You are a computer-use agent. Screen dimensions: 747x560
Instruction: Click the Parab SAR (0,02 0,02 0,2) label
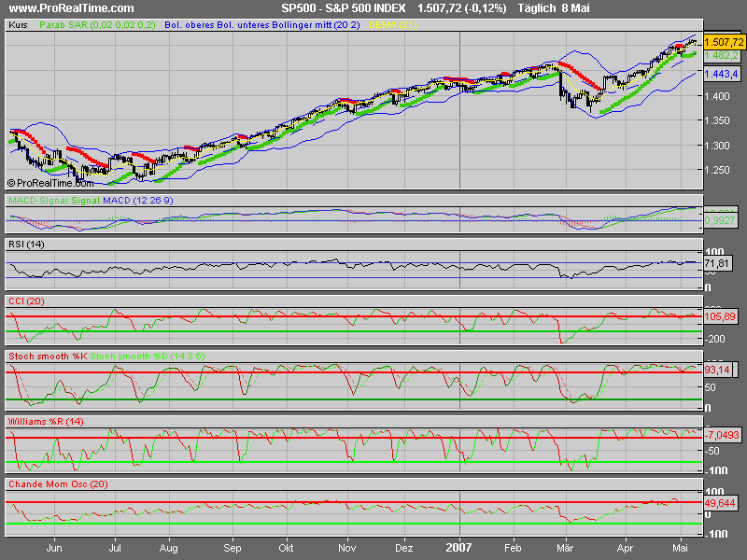click(x=97, y=25)
